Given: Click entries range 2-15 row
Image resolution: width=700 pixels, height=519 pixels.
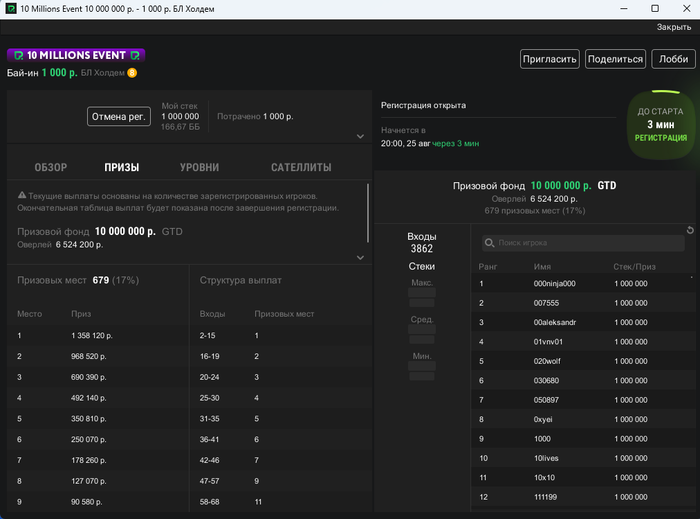Looking at the screenshot, I should pos(281,336).
